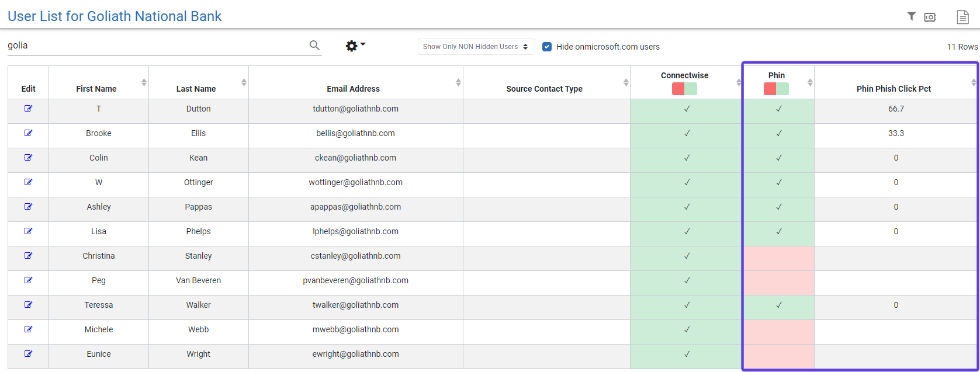The height and width of the screenshot is (372, 980).
Task: Click the first name Brooke
Action: (x=99, y=133)
